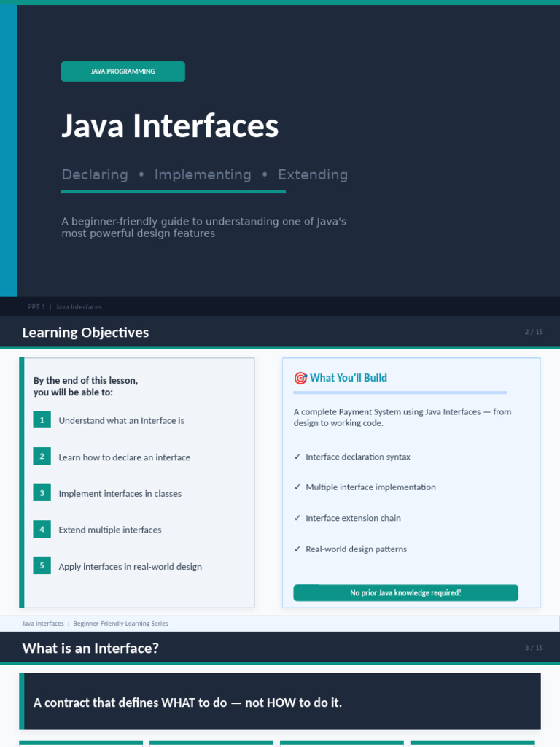Click the Extend multiple interfaces objective text
This screenshot has height=747, width=560.
coord(110,530)
